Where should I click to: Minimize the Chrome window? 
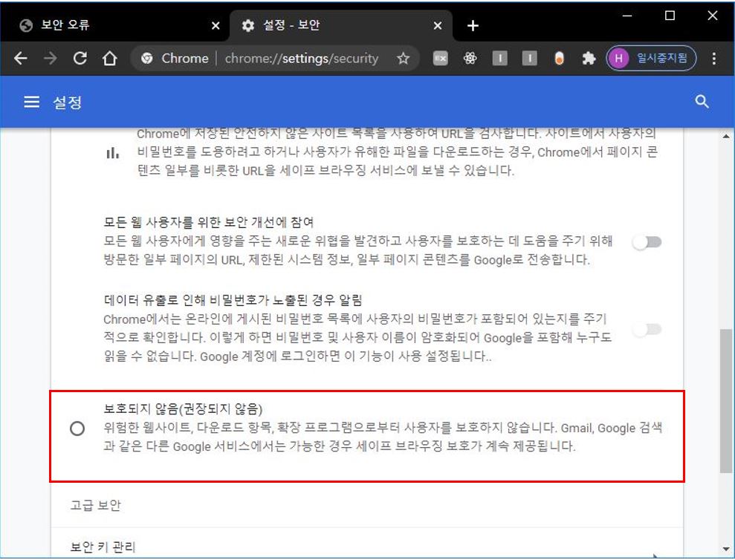click(x=626, y=16)
